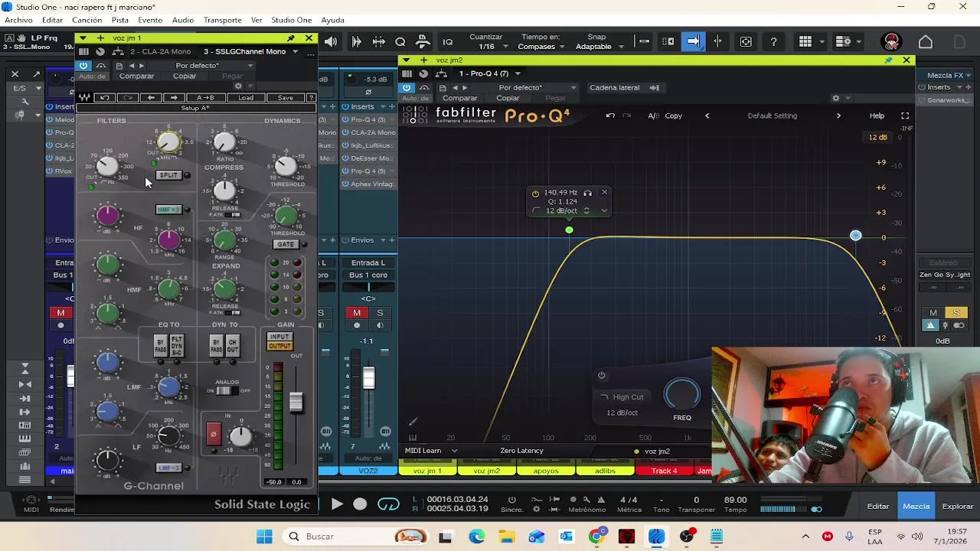Open routing view icon in voz jm 1 window
Viewport: 980px width, 551px height.
coord(118,52)
